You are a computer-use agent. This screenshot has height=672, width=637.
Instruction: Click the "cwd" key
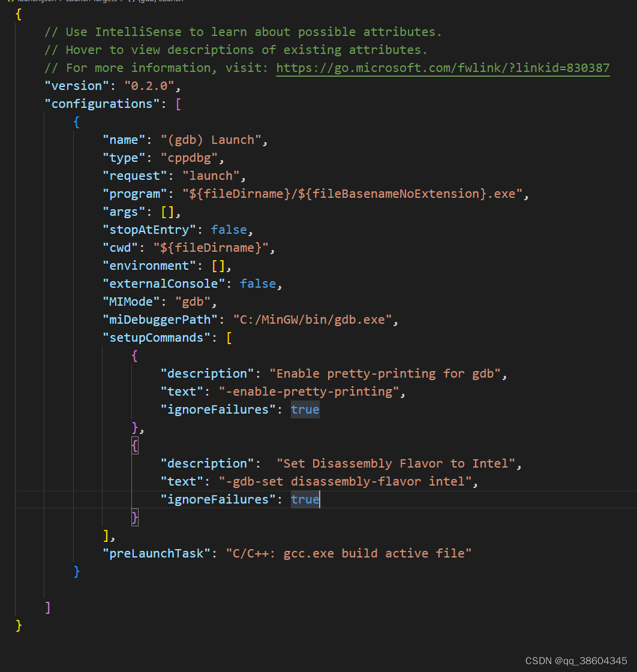pyautogui.click(x=120, y=248)
